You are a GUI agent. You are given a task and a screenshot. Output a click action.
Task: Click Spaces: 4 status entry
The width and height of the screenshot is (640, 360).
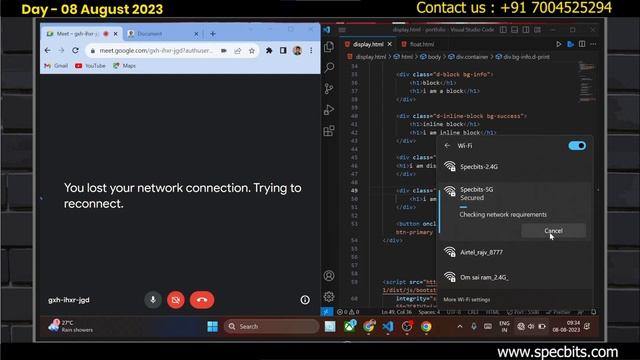pyautogui.click(x=429, y=312)
